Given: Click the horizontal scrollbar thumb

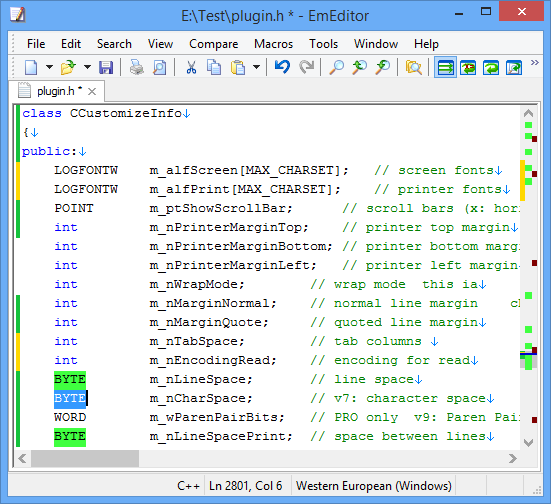Looking at the screenshot, I should 85,458.
